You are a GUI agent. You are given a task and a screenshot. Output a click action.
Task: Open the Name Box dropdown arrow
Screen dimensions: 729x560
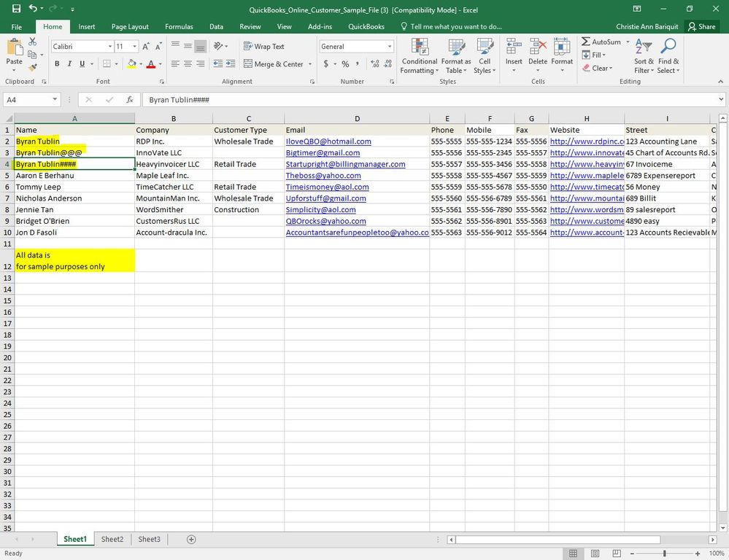click(55, 99)
